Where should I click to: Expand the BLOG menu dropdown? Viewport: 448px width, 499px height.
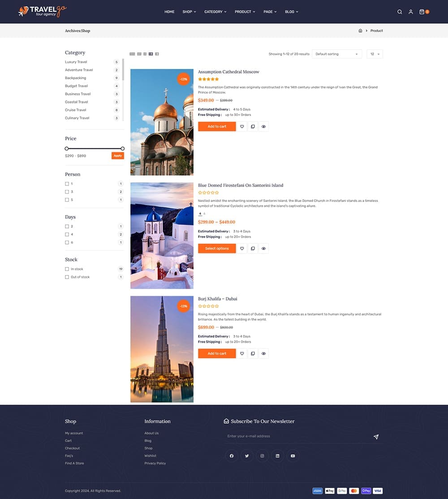click(x=292, y=12)
